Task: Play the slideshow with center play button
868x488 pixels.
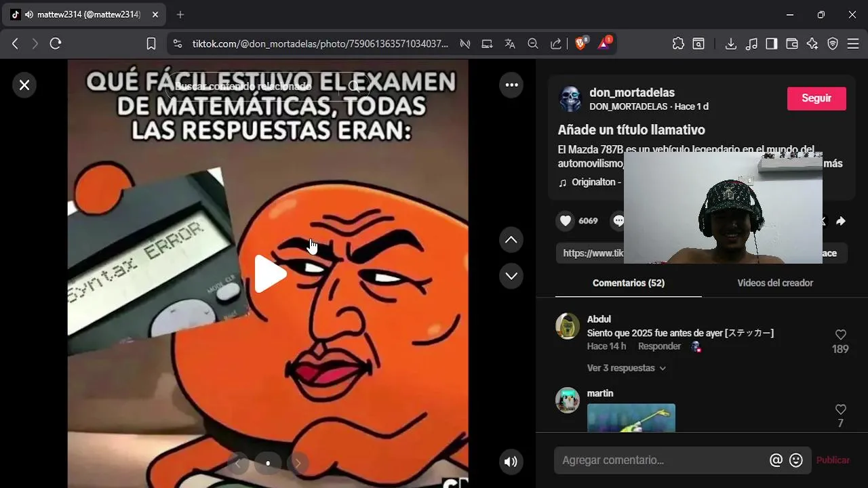Action: 270,274
